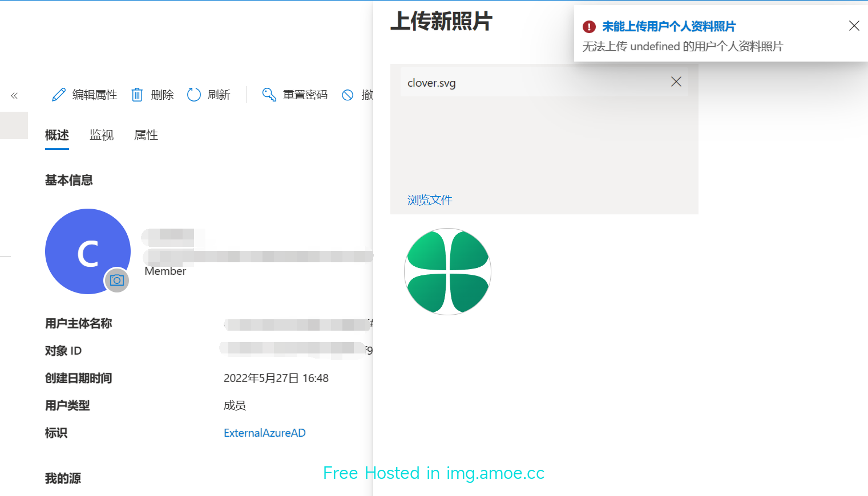Open the 监视 tab
Screen dimensions: 868x496
pyautogui.click(x=102, y=135)
